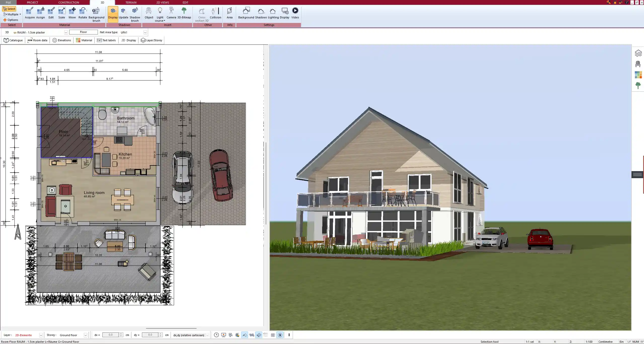644x344 pixels.
Task: Open the Storey Ground floor dropdown
Action: click(x=85, y=335)
